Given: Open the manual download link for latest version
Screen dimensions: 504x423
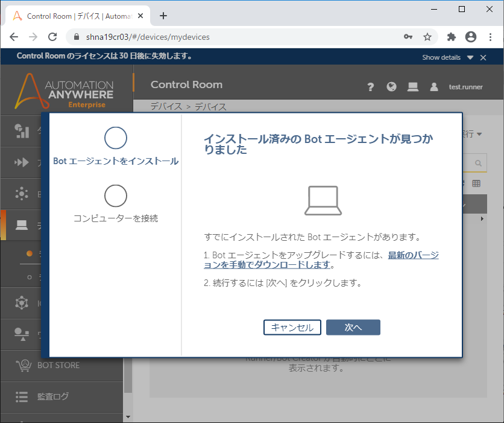Looking at the screenshot, I should tap(321, 260).
